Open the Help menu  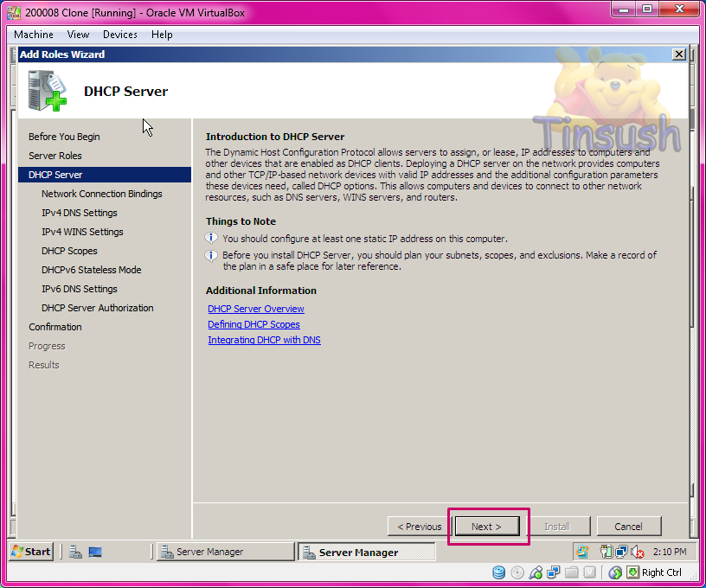point(162,35)
